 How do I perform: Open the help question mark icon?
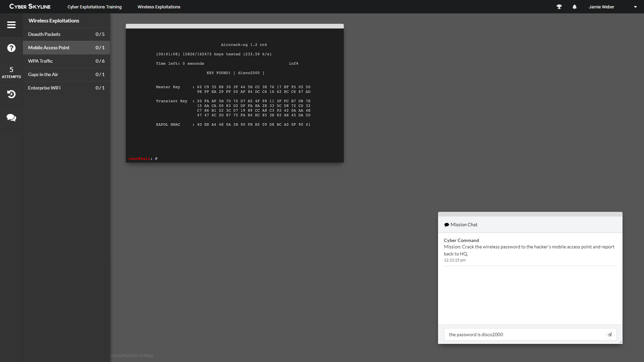pyautogui.click(x=11, y=48)
